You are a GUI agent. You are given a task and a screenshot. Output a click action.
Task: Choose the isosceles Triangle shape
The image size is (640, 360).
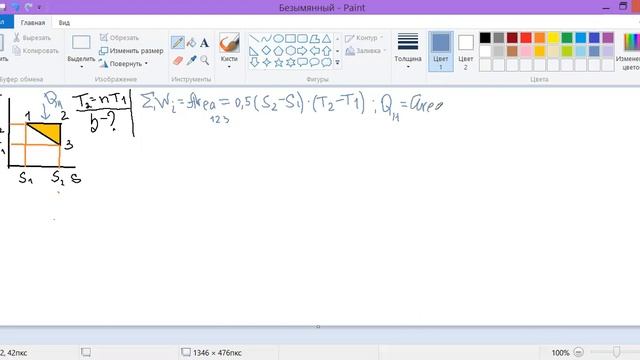[327, 39]
